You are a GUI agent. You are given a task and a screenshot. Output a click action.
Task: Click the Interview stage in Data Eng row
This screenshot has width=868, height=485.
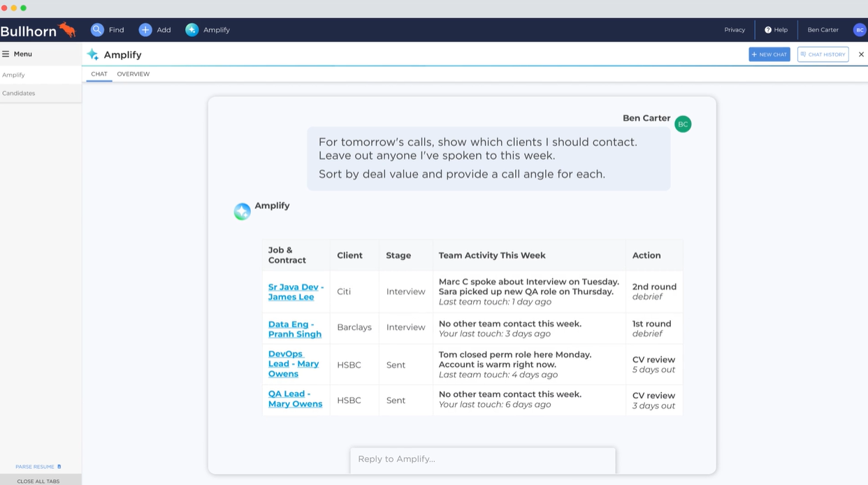click(x=405, y=327)
